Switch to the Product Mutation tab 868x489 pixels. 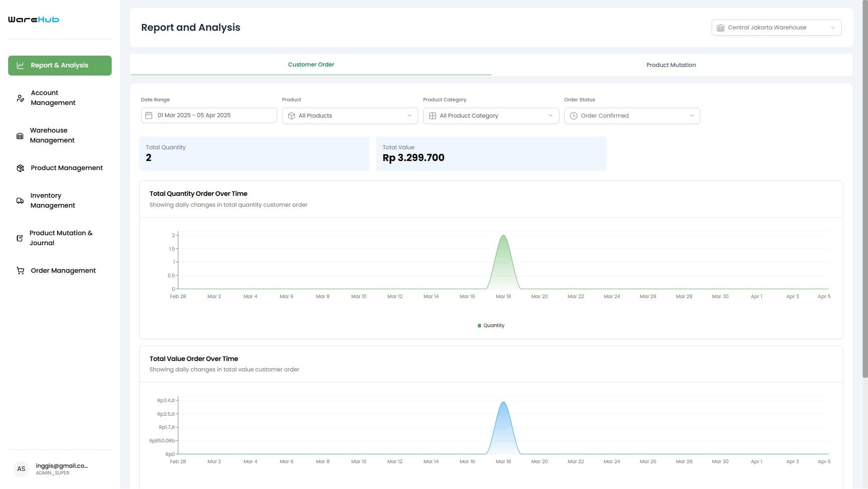pyautogui.click(x=671, y=65)
